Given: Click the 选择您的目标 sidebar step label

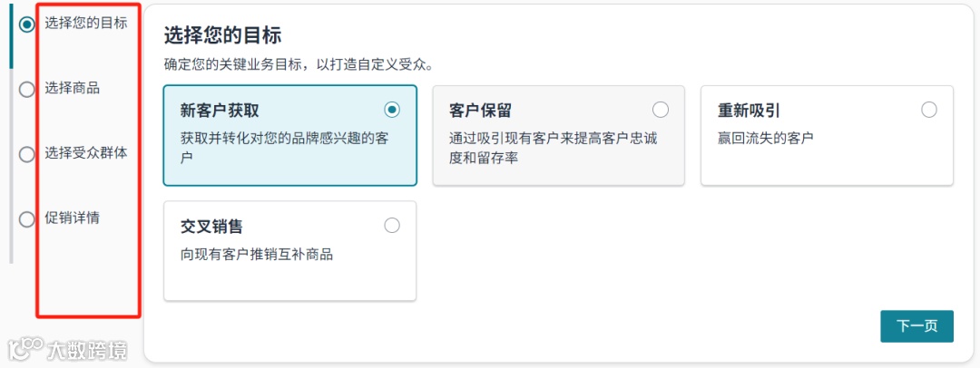Looking at the screenshot, I should pos(86,23).
